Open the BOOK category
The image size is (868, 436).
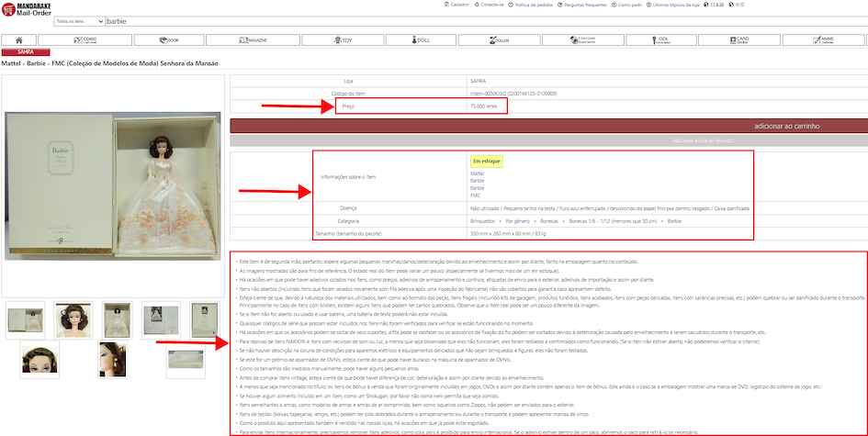(169, 39)
